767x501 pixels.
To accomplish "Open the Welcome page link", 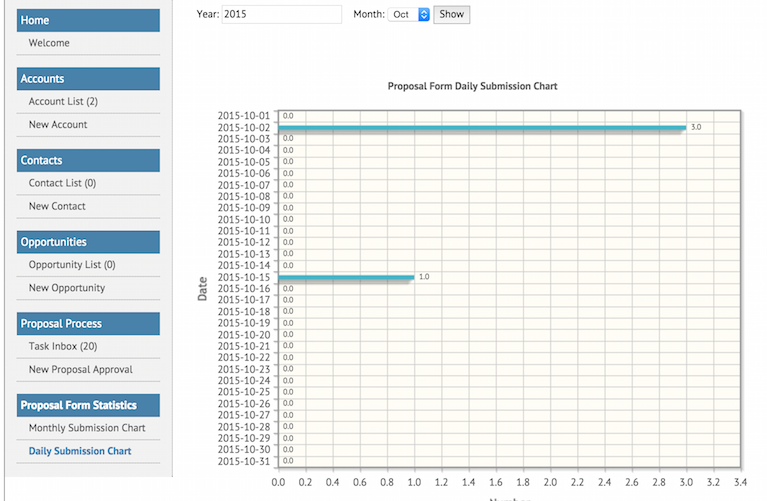I will 49,43.
